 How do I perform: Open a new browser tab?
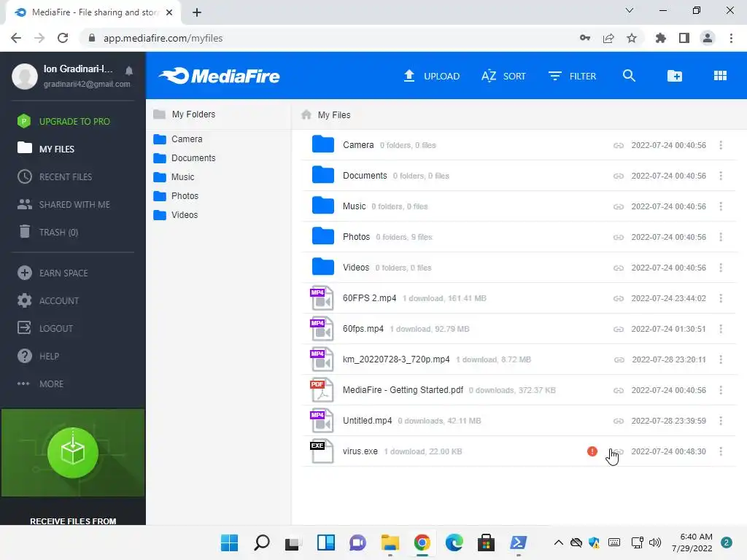(x=197, y=12)
